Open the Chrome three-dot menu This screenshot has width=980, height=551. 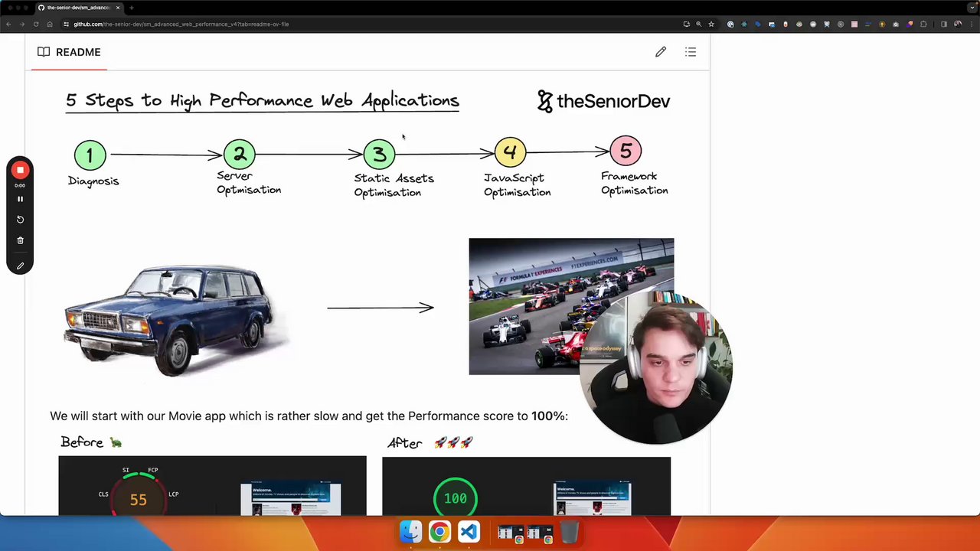[x=972, y=24]
